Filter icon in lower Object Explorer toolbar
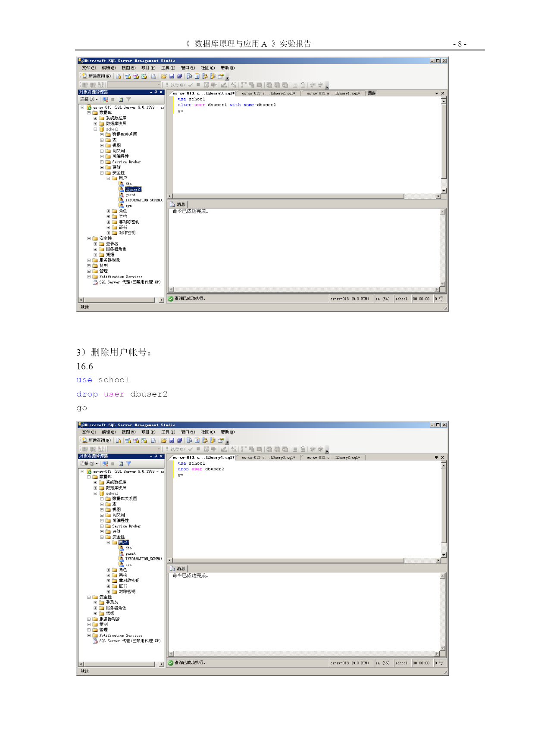This screenshot has height=756, width=535. [128, 464]
